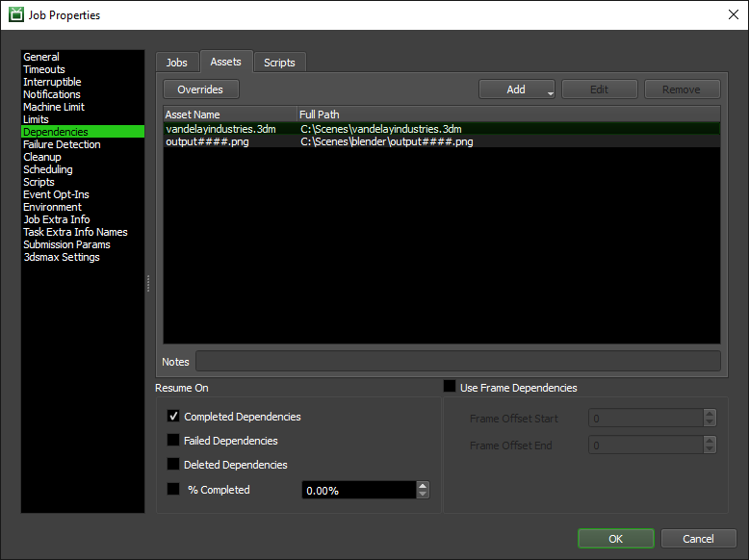749x560 pixels.
Task: Cancel the Job Properties dialog
Action: point(698,539)
